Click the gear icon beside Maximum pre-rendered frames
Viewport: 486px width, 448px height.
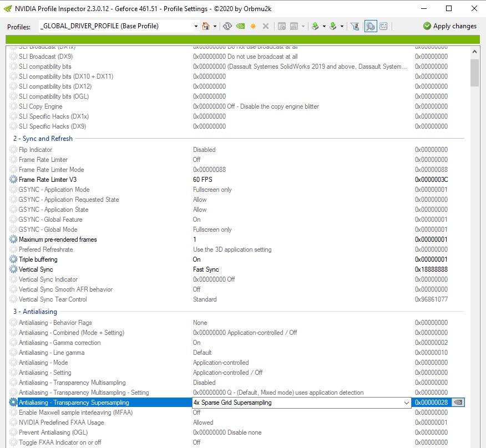tap(13, 240)
